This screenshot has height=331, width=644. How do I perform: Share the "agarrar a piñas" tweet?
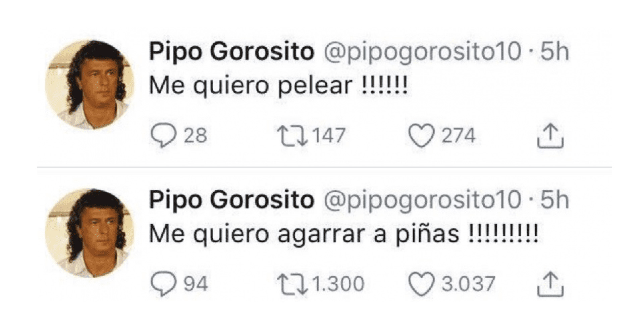coord(550,284)
